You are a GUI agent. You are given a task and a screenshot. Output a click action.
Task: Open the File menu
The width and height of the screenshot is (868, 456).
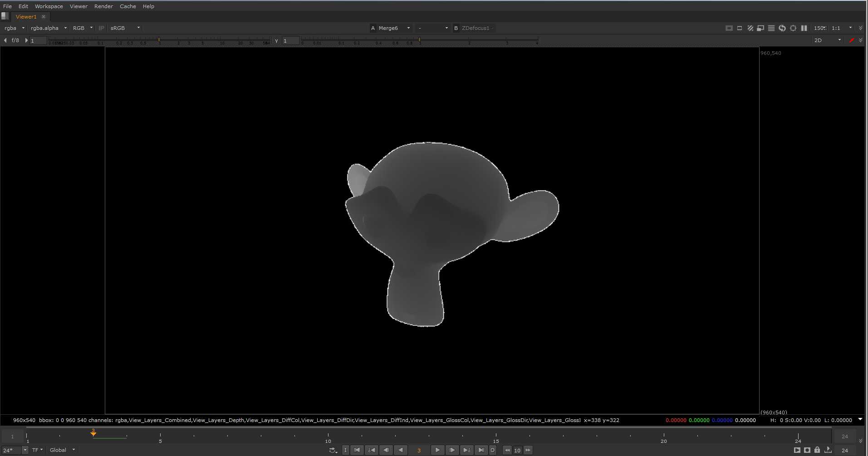[x=7, y=6]
